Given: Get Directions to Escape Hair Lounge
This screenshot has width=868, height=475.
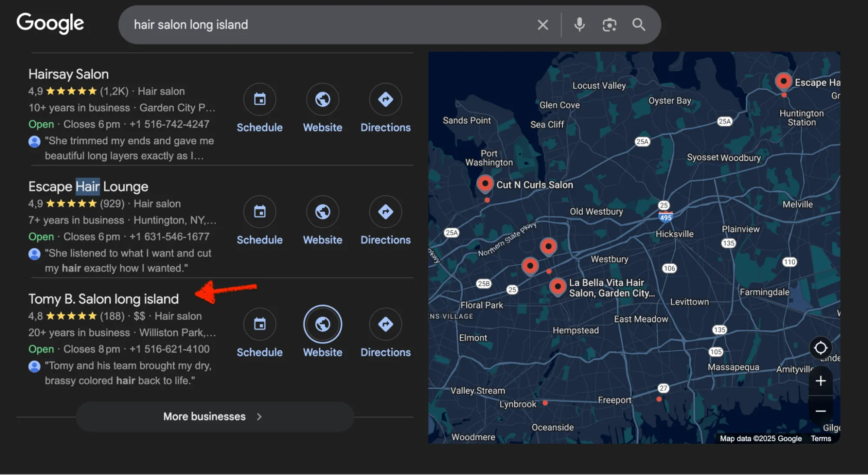Looking at the screenshot, I should (385, 212).
